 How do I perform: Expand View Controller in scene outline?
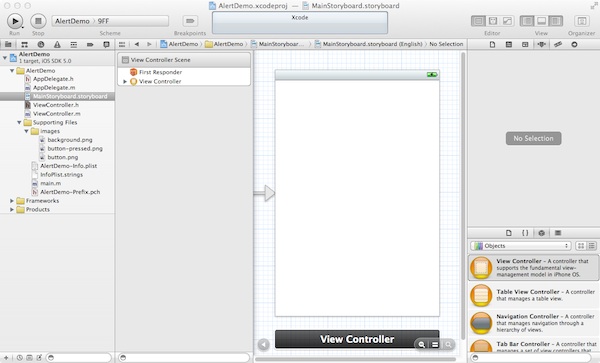[x=125, y=81]
